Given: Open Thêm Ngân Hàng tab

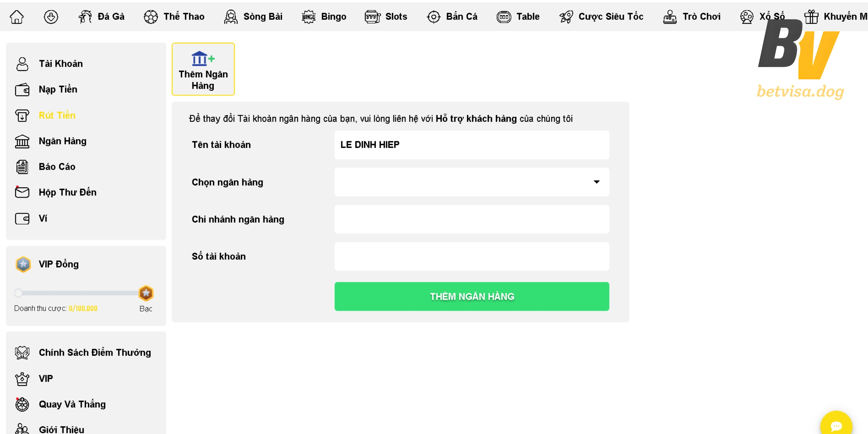Looking at the screenshot, I should click(203, 69).
